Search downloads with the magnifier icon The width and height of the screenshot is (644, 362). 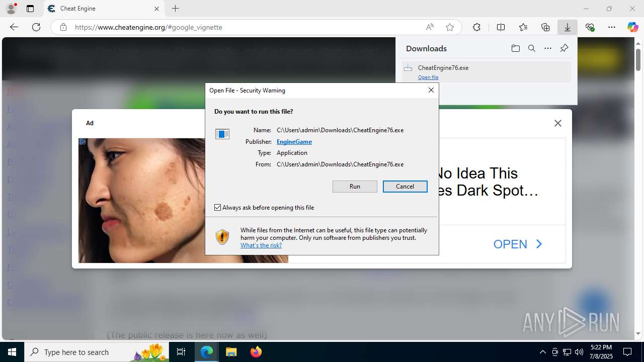point(531,48)
